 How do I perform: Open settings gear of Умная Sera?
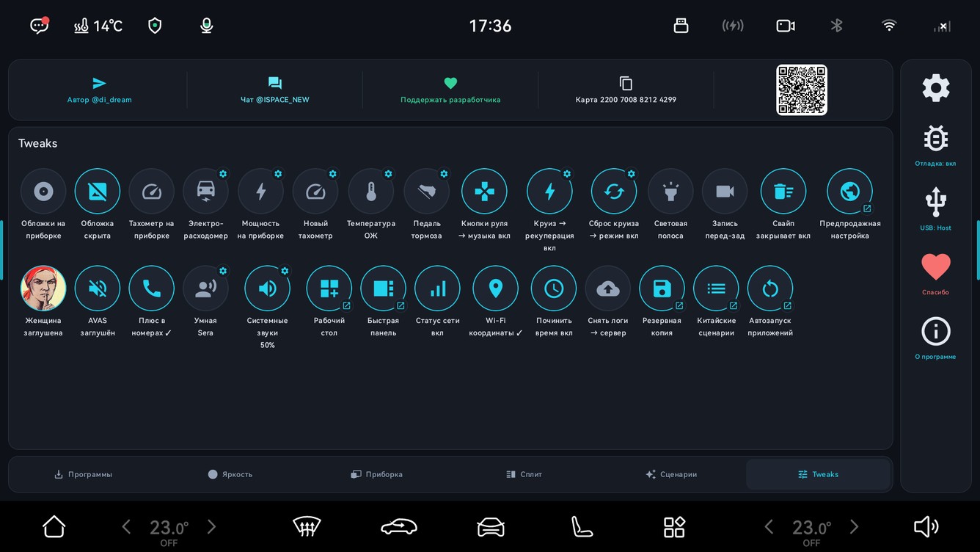click(223, 271)
